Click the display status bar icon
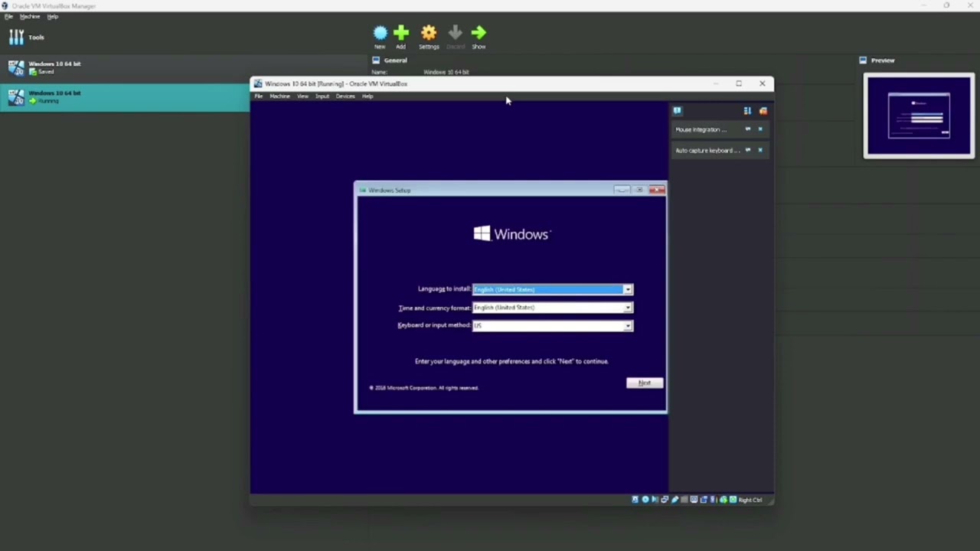 [x=694, y=500]
